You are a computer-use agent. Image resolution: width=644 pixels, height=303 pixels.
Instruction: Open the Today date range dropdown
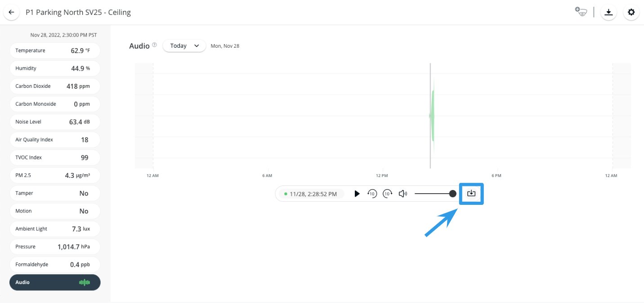(x=184, y=45)
